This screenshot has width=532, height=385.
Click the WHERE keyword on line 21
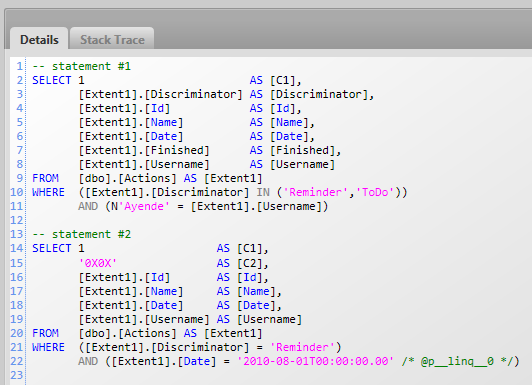48,347
